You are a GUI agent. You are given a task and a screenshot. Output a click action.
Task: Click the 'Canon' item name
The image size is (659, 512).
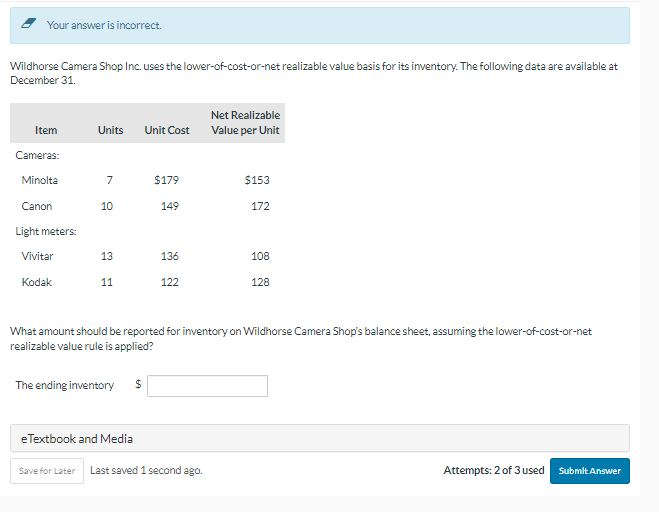point(37,206)
